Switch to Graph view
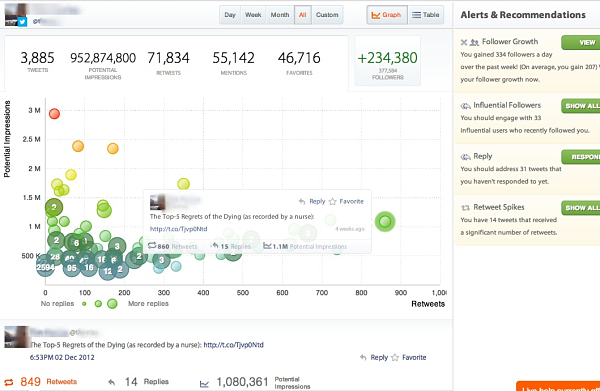This screenshot has height=391, width=600. tap(387, 15)
